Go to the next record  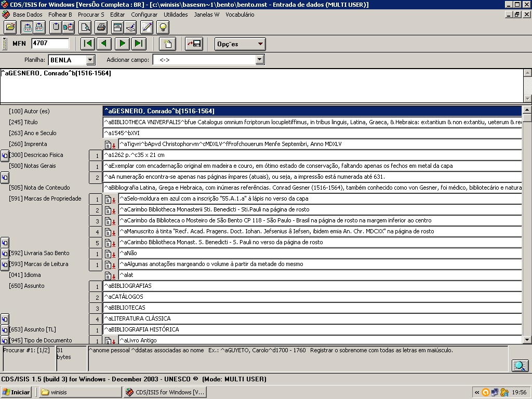(122, 44)
